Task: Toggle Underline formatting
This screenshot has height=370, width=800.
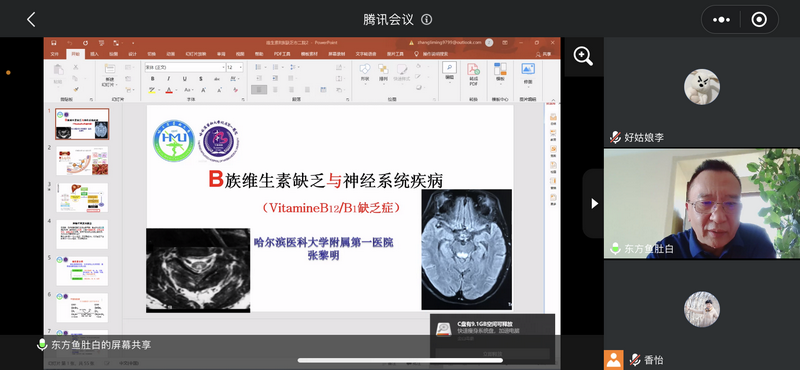Action: pyautogui.click(x=184, y=79)
